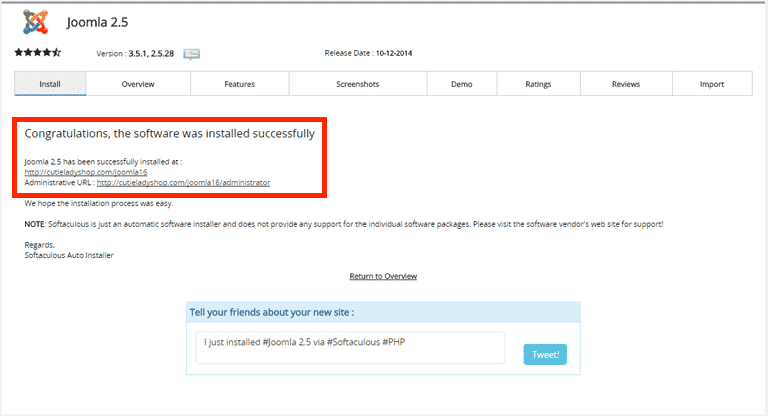
Task: Go to the Demo tab
Action: pos(462,84)
